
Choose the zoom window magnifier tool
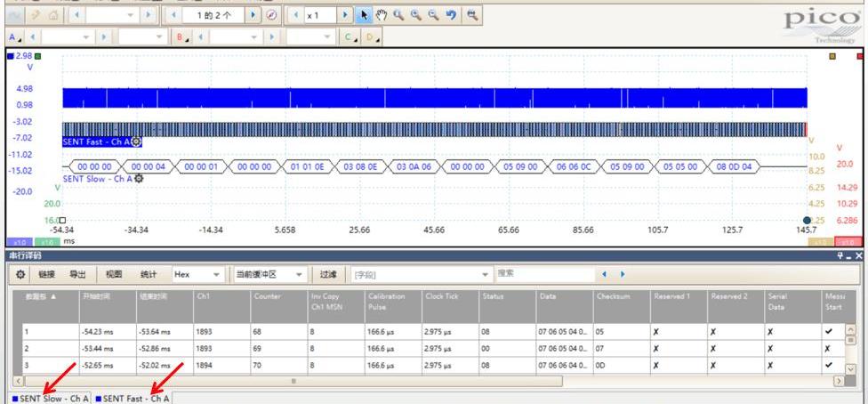pyautogui.click(x=398, y=15)
